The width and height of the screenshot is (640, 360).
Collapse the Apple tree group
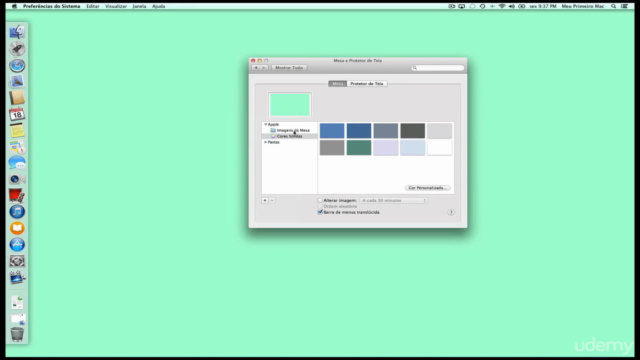coord(265,124)
